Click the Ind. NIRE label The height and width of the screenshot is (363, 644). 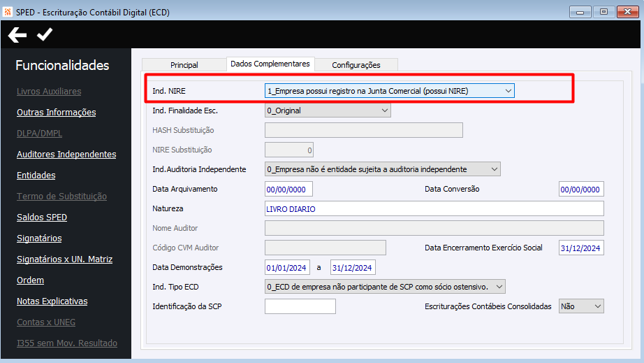[x=169, y=91]
